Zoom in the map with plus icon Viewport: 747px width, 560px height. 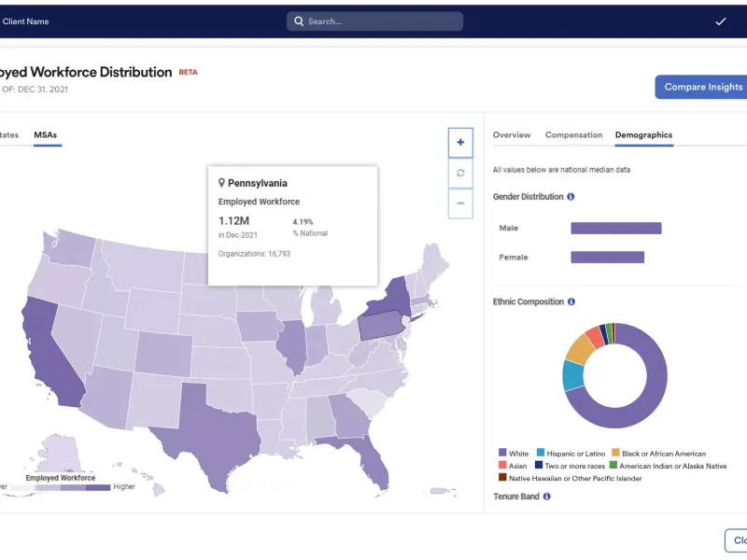pyautogui.click(x=460, y=143)
